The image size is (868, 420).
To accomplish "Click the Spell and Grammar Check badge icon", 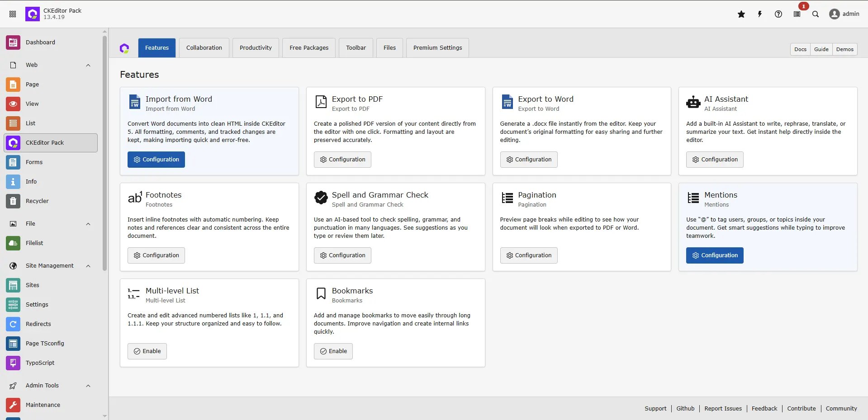I will pos(321,198).
